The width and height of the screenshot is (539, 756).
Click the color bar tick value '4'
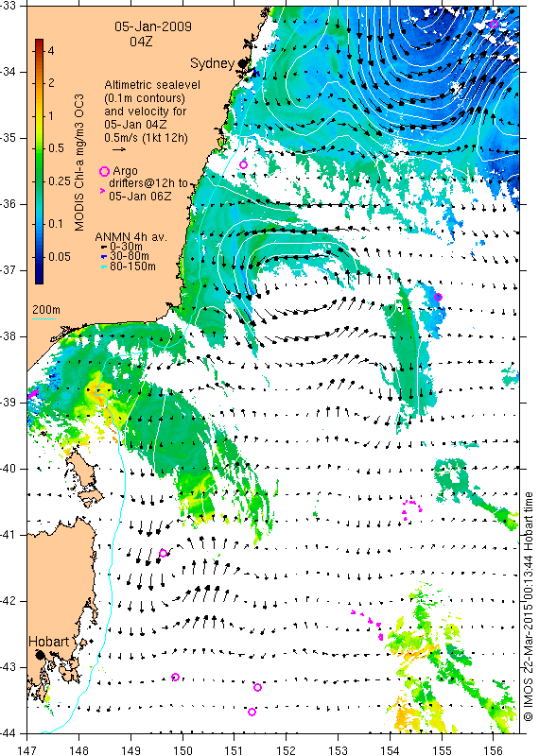51,51
